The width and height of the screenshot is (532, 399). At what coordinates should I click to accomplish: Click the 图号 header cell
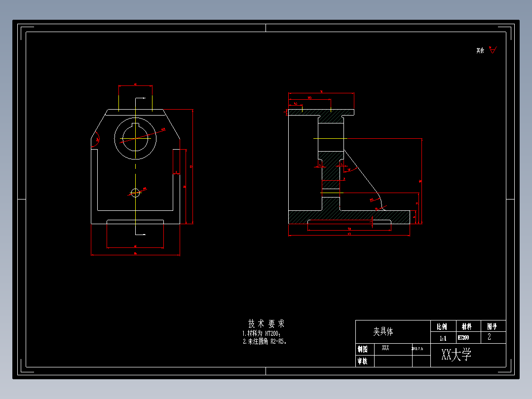(x=494, y=326)
